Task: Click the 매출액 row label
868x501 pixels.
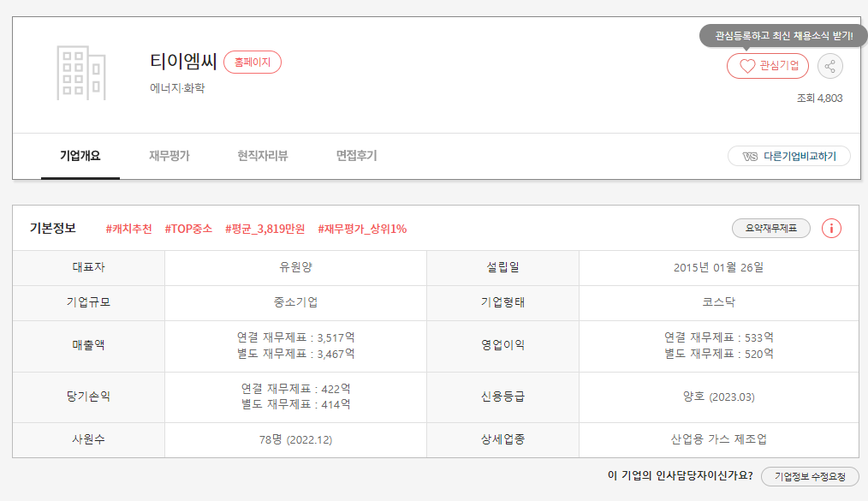Action: click(88, 345)
